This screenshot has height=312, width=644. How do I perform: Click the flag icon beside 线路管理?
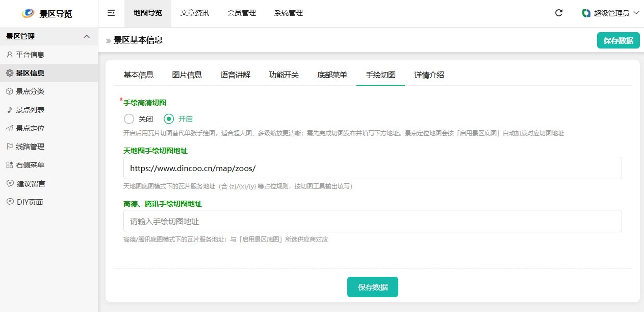(x=10, y=147)
